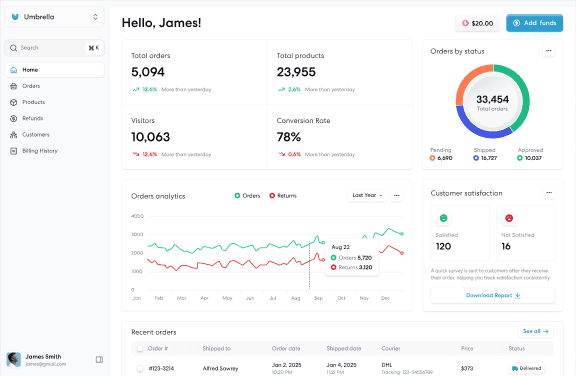Open Customer satisfaction more options menu
Image resolution: width=576 pixels, height=376 pixels.
549,192
